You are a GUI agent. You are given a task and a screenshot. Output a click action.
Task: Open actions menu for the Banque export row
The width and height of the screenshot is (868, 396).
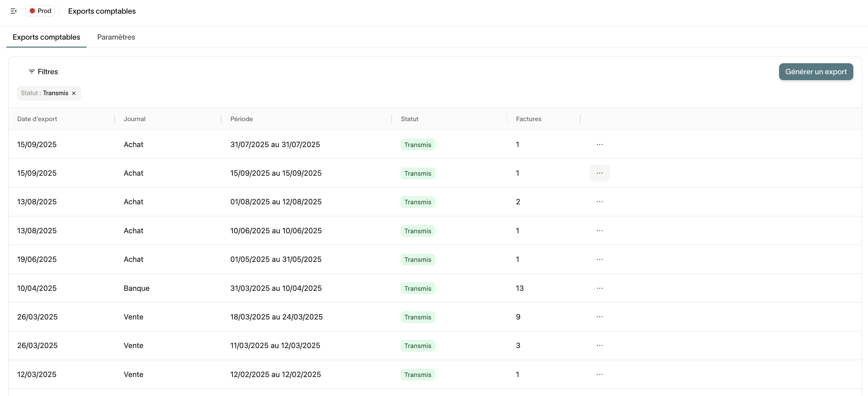coord(599,288)
